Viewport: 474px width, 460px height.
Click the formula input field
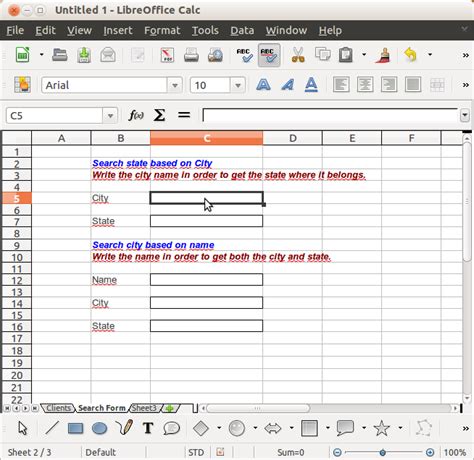tap(330, 116)
